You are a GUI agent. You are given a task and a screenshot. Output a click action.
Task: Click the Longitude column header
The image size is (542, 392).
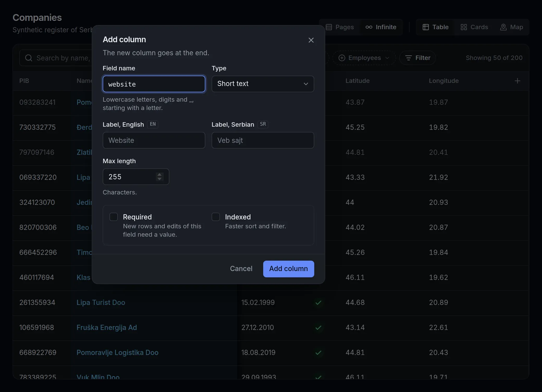point(444,81)
